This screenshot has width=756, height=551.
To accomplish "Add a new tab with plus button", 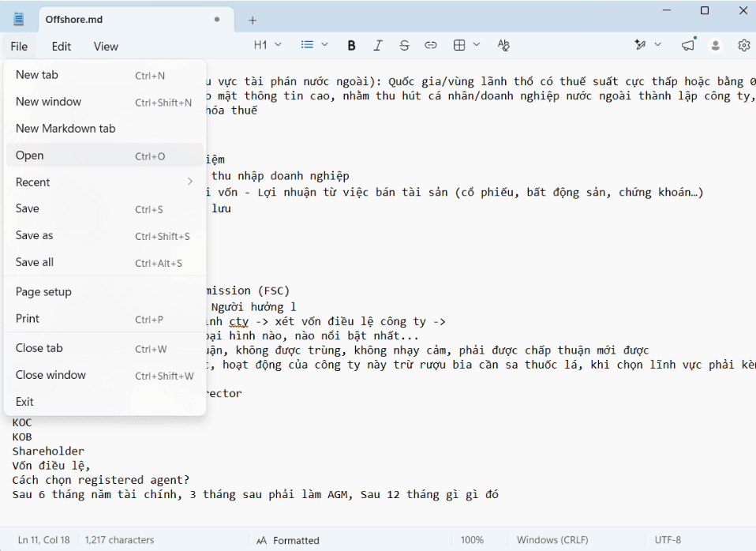I will pyautogui.click(x=253, y=21).
